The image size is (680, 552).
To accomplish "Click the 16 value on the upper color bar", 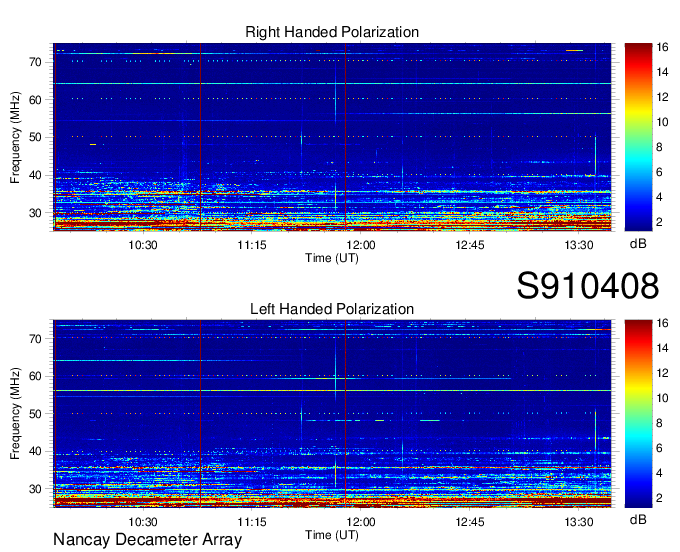I will 662,47.
